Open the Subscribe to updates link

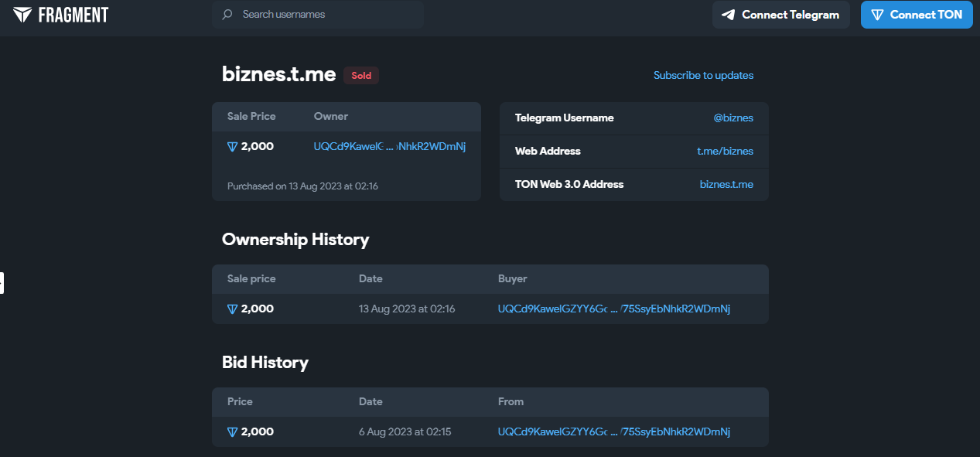703,75
